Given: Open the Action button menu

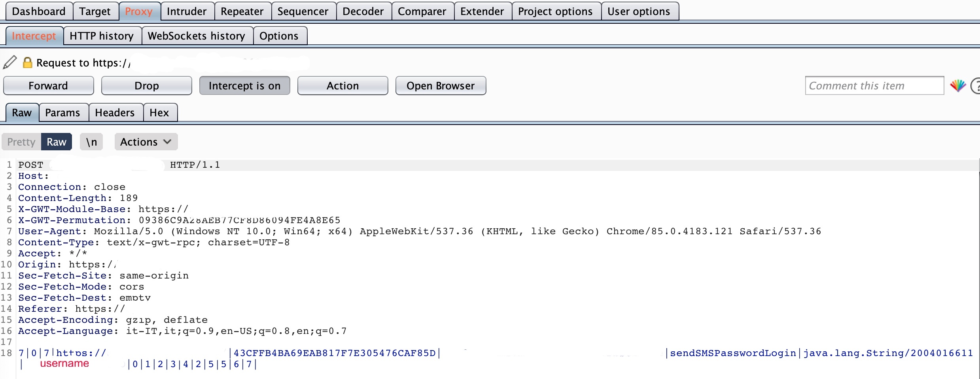Looking at the screenshot, I should pos(342,86).
